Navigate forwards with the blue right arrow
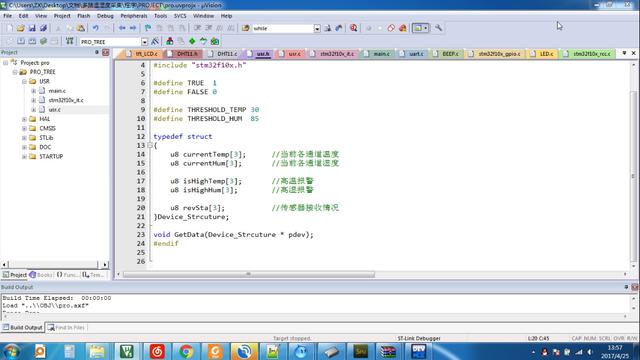Viewport: 640px width, 360px height. click(133, 28)
